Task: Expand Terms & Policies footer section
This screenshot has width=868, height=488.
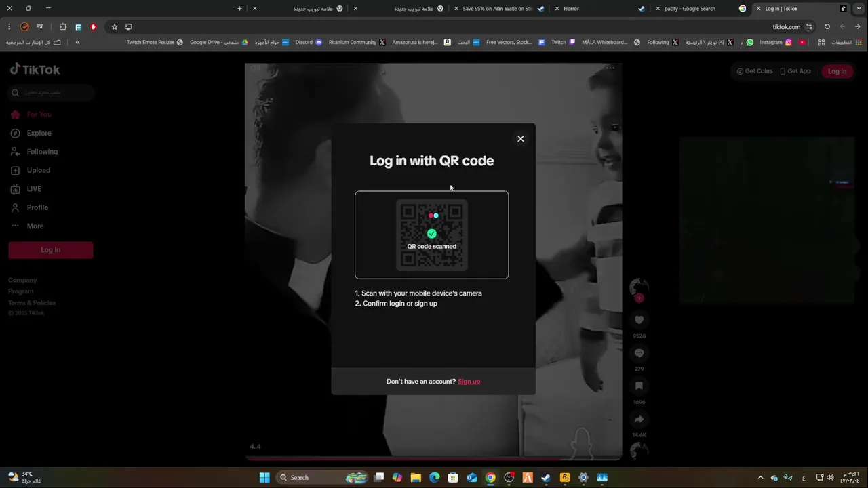Action: coord(32,303)
